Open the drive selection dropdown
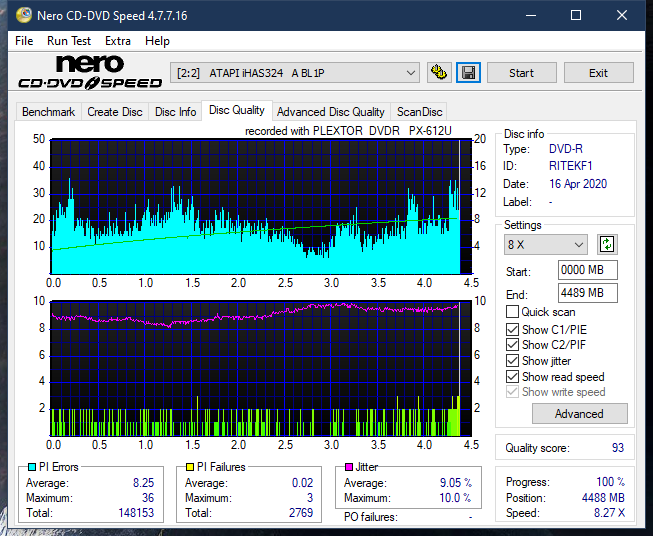This screenshot has width=653, height=536. click(295, 73)
